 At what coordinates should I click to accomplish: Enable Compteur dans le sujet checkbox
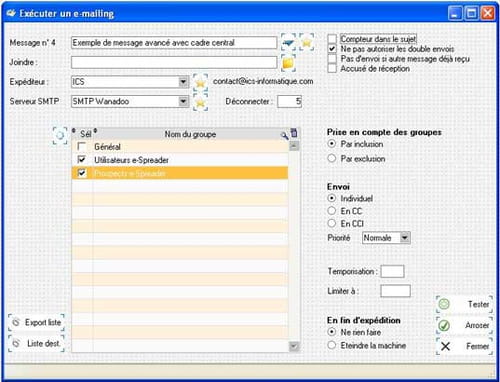pyautogui.click(x=332, y=39)
